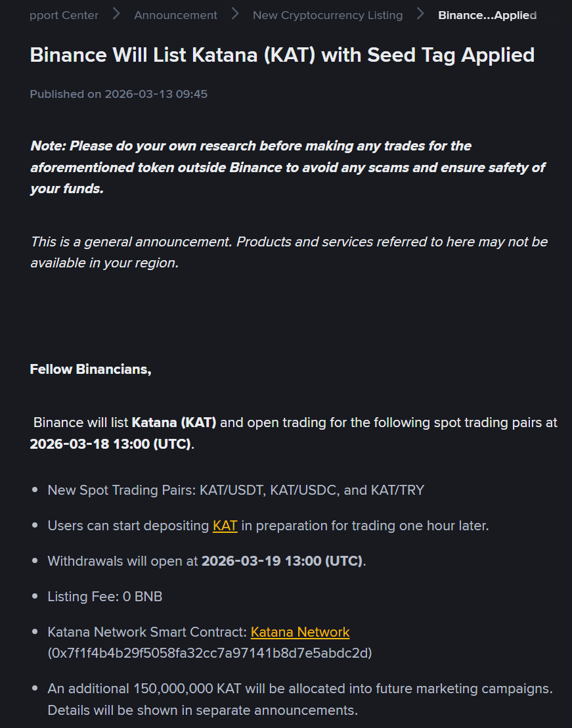Screen dimensions: 572x728
Task: Click the bold 2026-03-18 13:00 (UTC) date
Action: click(110, 444)
